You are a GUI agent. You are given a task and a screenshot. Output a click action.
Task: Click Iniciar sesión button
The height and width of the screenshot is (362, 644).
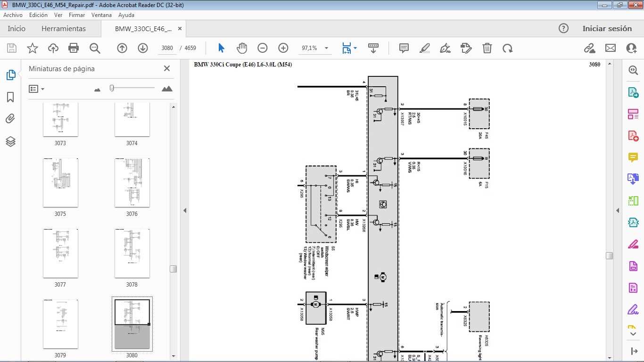tap(607, 28)
